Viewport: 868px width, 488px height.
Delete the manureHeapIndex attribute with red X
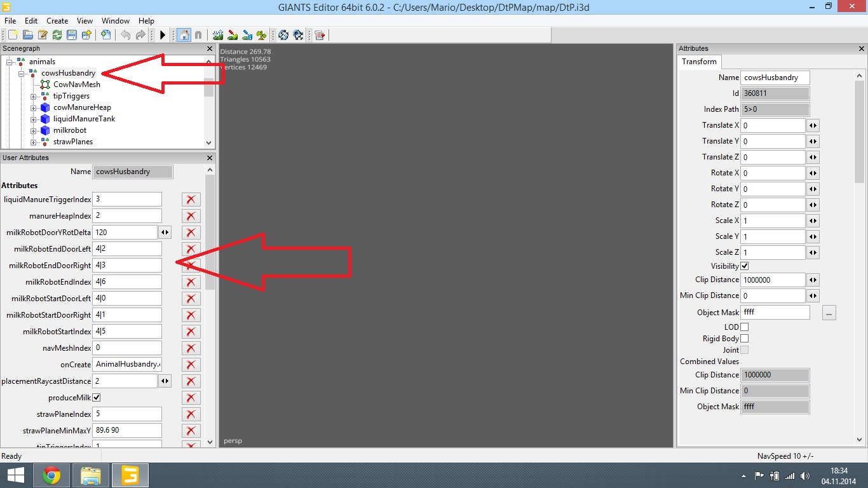(191, 216)
